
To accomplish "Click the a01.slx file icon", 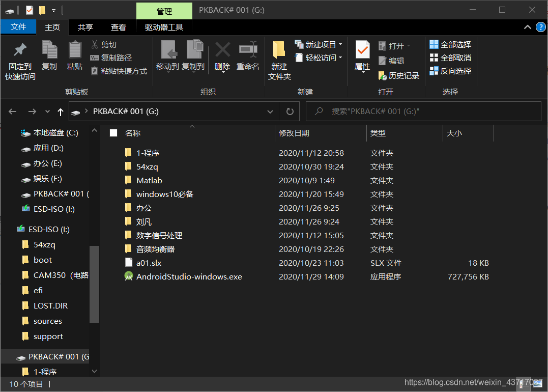I will click(x=129, y=263).
